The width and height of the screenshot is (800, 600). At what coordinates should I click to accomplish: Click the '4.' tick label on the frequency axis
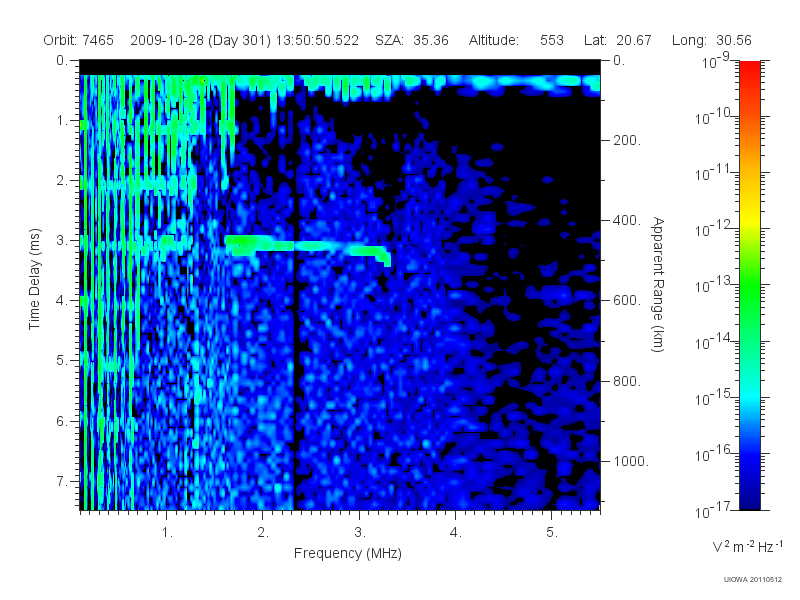point(456,533)
